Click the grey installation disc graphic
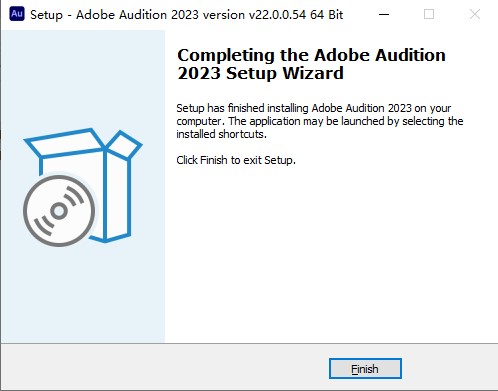Screen dimensions: 498x391 (59, 211)
